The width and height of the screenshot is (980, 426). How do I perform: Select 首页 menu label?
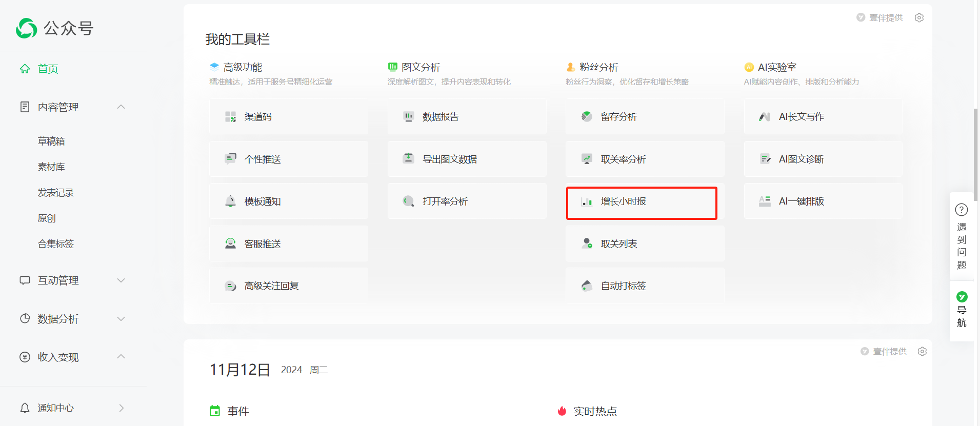click(x=48, y=69)
